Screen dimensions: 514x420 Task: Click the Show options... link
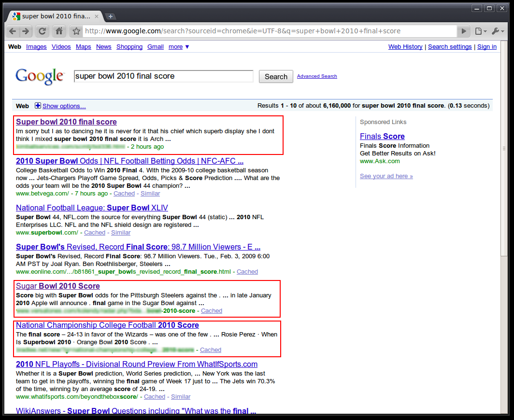[x=64, y=106]
